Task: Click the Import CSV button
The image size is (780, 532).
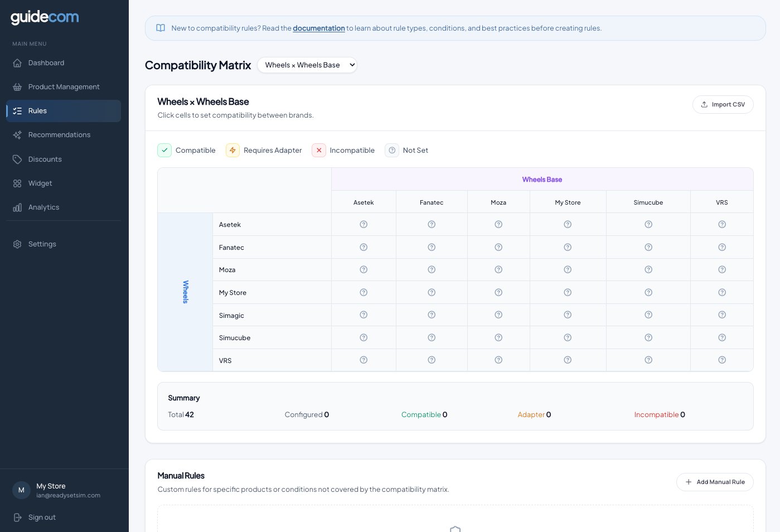Action: 723,105
